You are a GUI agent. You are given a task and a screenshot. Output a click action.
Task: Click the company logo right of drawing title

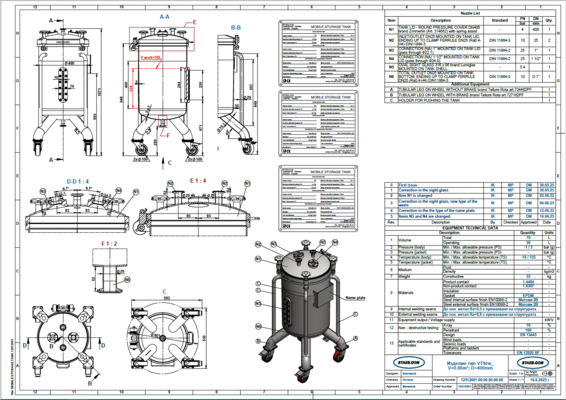(532, 362)
